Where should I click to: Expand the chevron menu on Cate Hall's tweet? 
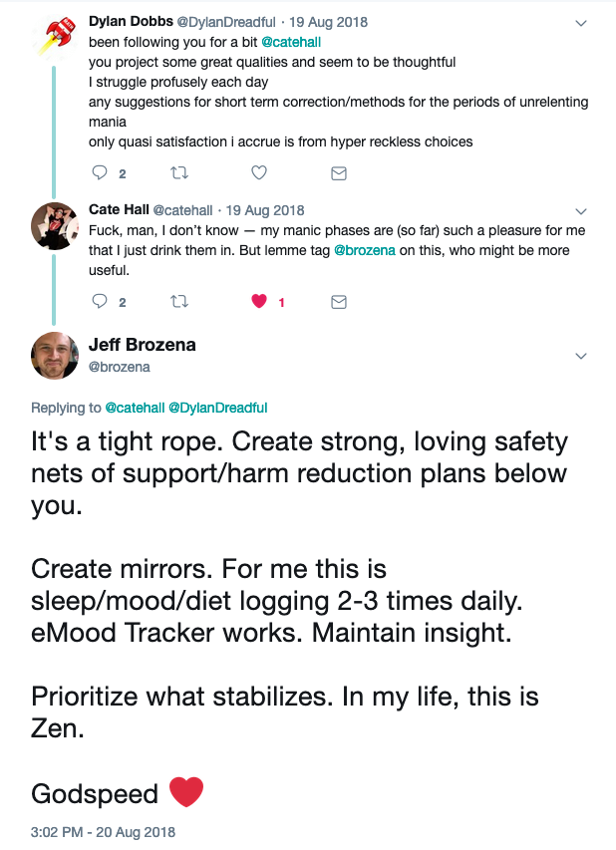pyautogui.click(x=581, y=211)
